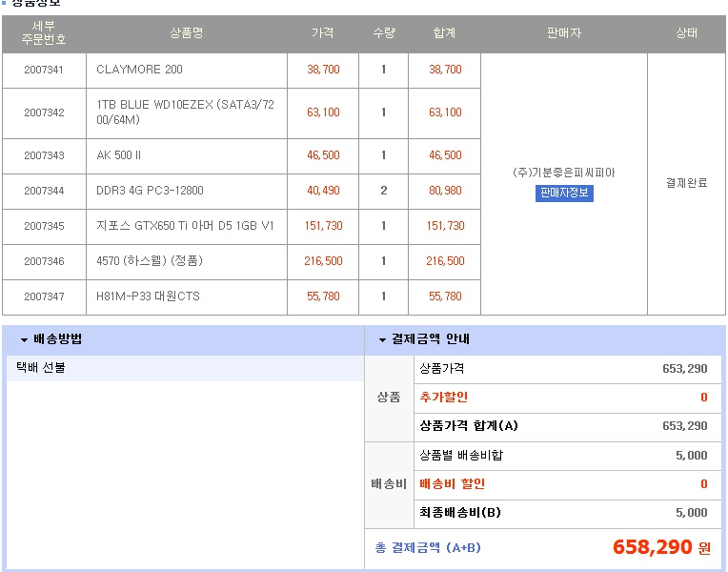Viewport: 728px width, 572px height.
Task: Select order number 2007342
Action: coord(44,112)
